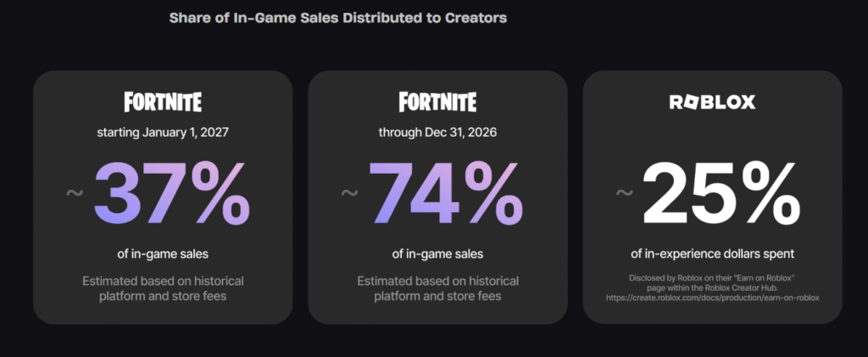Viewport: 868px width, 357px height.
Task: Click the Roblox logo
Action: tap(712, 103)
